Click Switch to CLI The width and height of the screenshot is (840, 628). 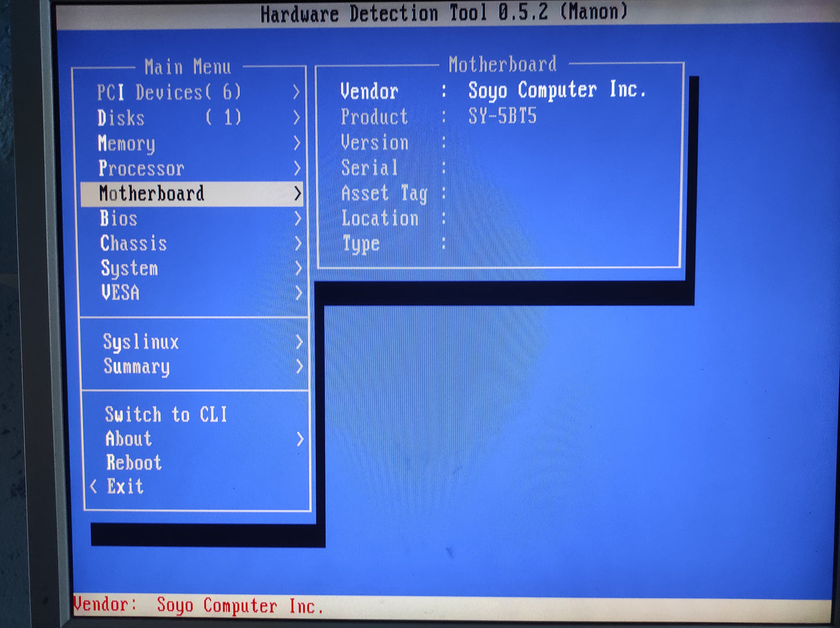166,414
